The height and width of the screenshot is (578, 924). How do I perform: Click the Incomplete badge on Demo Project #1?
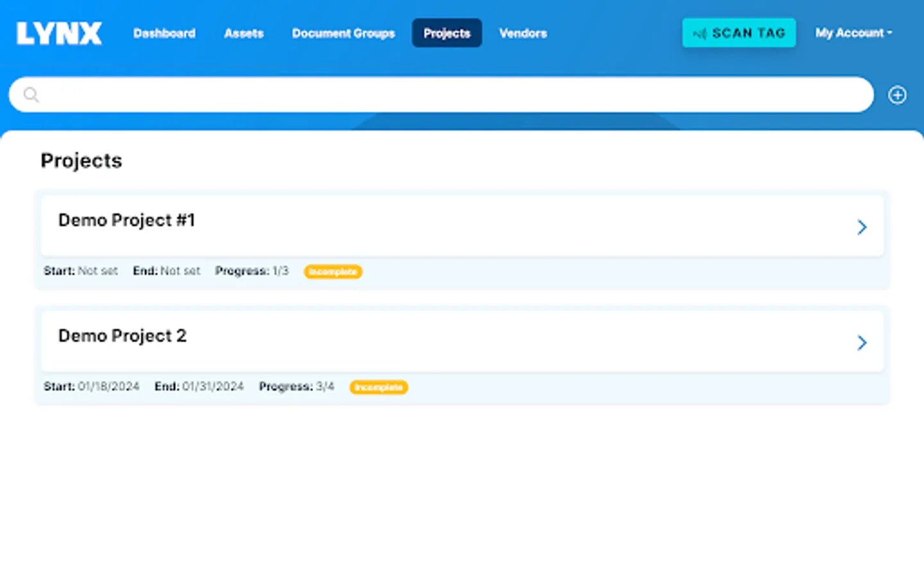click(333, 272)
